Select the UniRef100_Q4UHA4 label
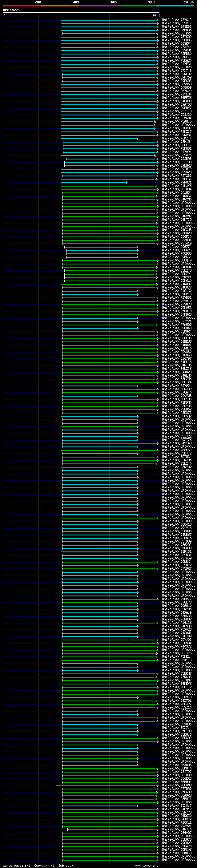The width and height of the screenshot is (197, 868). (x=177, y=267)
